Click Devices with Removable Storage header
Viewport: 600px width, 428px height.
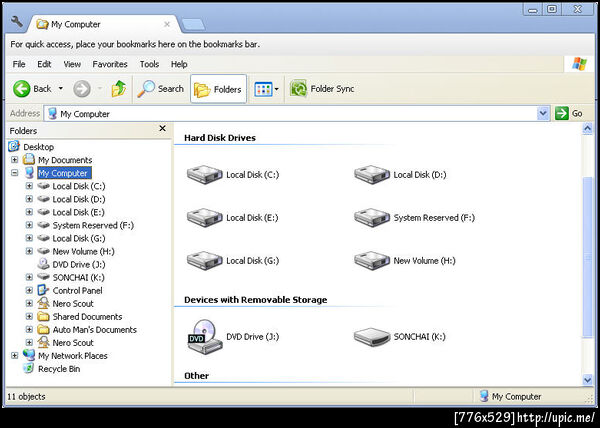tap(256, 300)
